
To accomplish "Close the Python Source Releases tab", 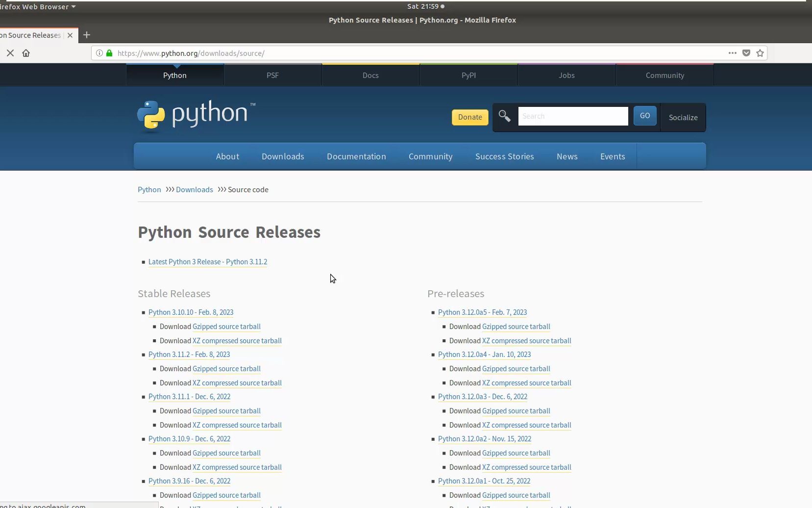I will click(x=70, y=35).
